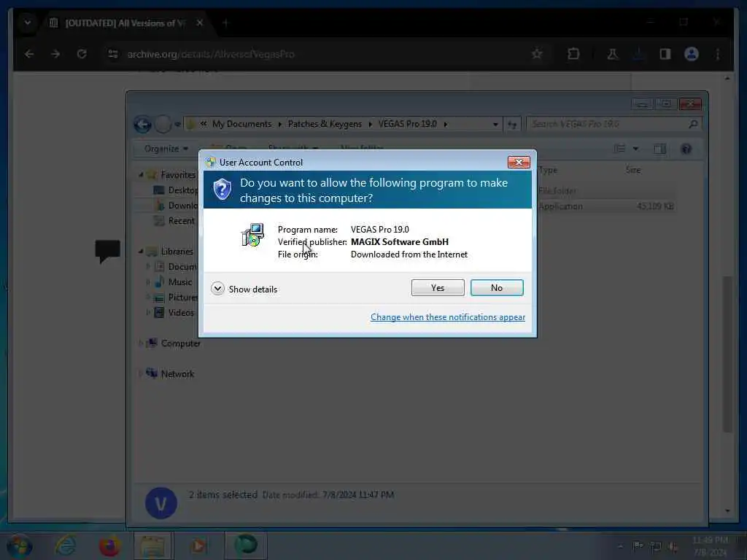Image resolution: width=747 pixels, height=560 pixels.
Task: Click No in the User Account Control dialog
Action: [x=496, y=287]
